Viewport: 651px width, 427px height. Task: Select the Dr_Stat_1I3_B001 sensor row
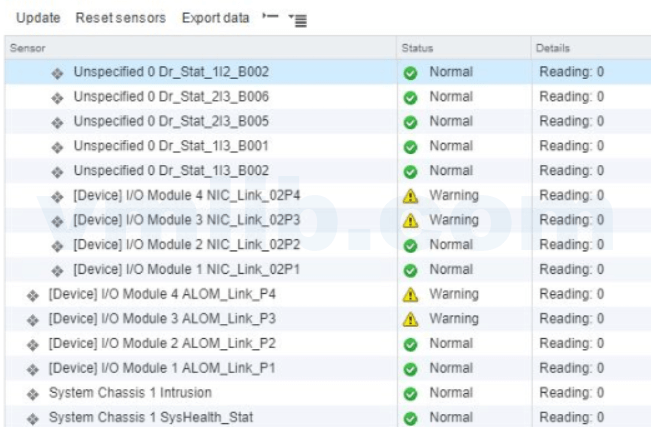tap(171, 146)
